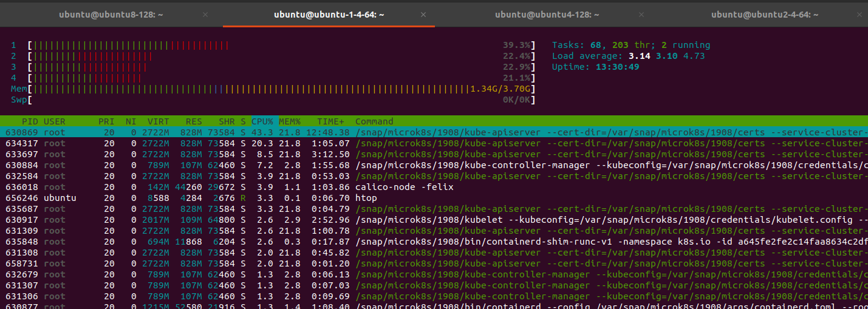Select the containerd-shim-runc-v1 process row
868x309 pixels.
click(434, 242)
